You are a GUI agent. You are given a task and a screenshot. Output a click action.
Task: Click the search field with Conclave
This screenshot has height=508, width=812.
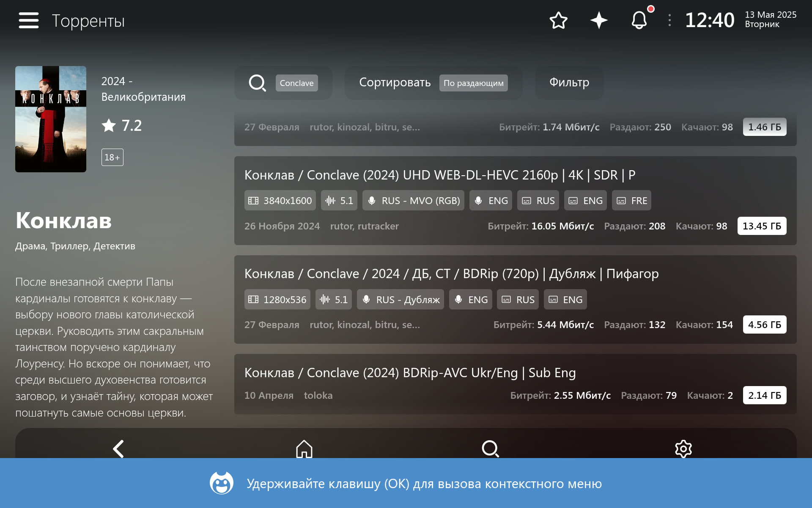coord(283,83)
